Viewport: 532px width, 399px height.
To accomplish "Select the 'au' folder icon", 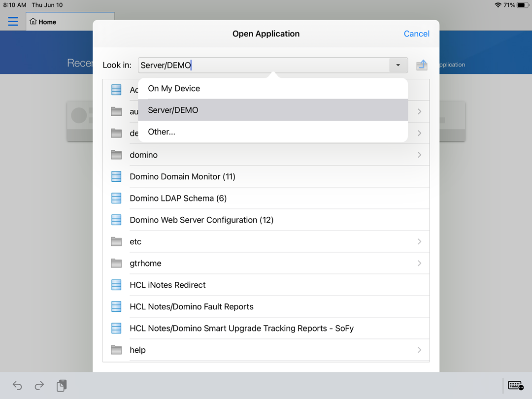I will [116, 111].
